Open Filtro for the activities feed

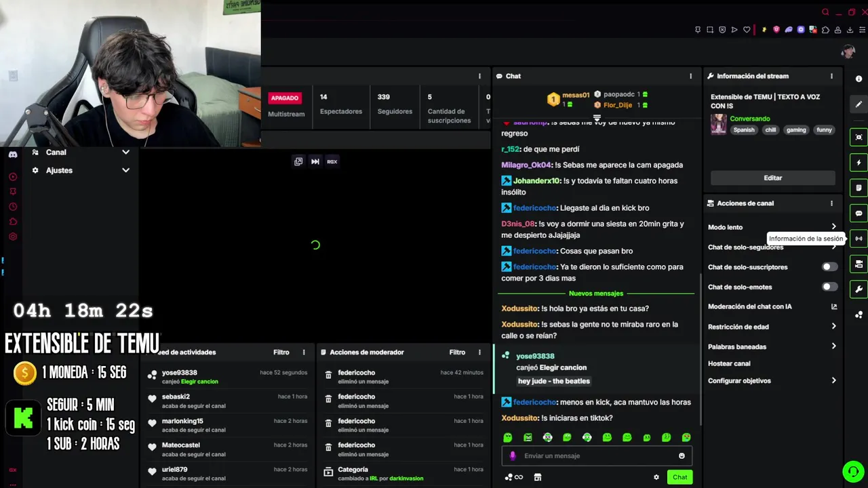click(281, 352)
